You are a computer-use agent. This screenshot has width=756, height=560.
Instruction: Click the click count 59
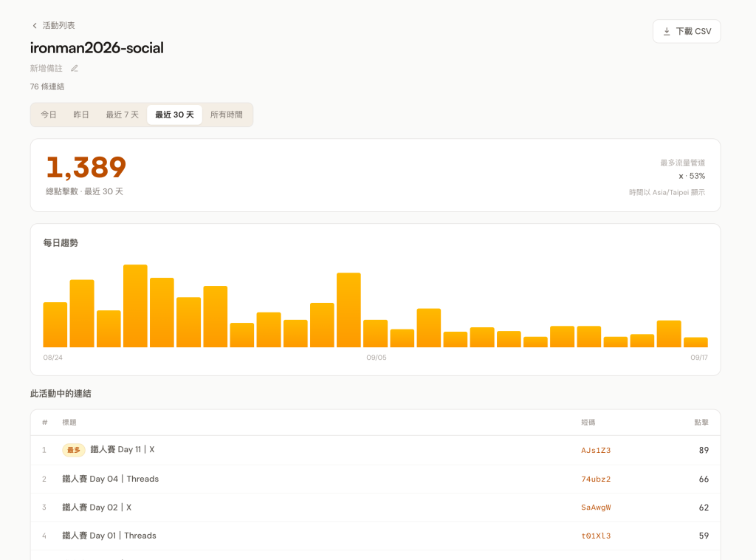point(704,536)
